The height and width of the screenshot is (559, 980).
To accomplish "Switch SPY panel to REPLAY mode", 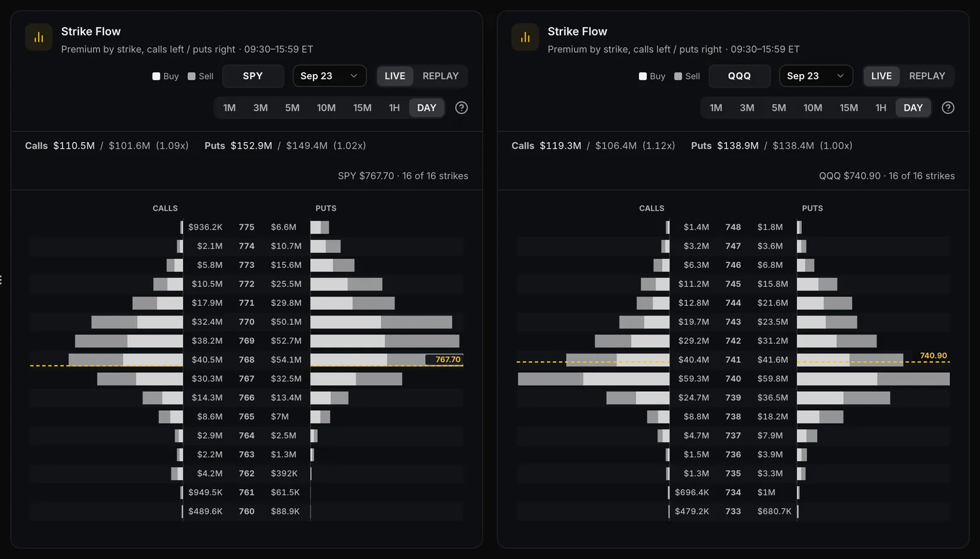I will pyautogui.click(x=440, y=76).
